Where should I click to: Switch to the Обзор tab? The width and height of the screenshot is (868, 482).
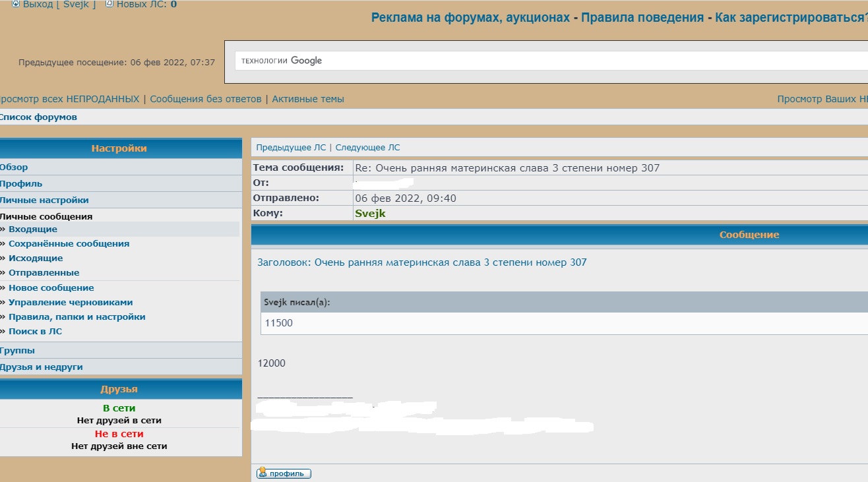pos(14,167)
